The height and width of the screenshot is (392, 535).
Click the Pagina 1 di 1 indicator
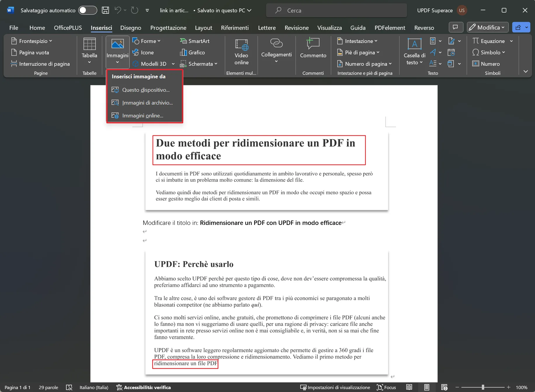coord(18,387)
